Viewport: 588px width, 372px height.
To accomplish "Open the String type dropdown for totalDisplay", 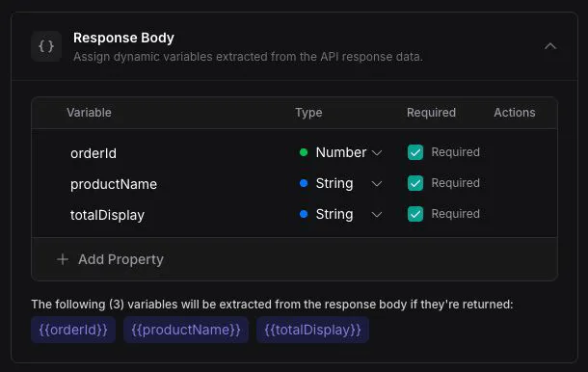I will click(341, 214).
